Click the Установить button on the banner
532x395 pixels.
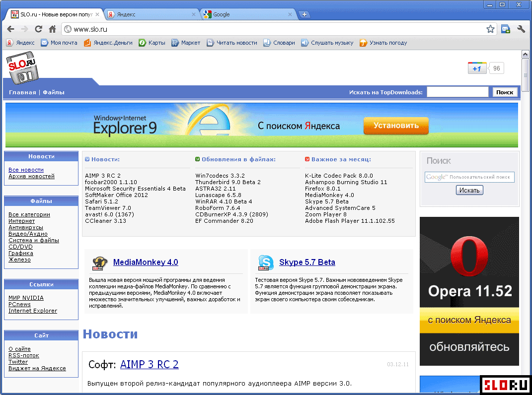[396, 126]
